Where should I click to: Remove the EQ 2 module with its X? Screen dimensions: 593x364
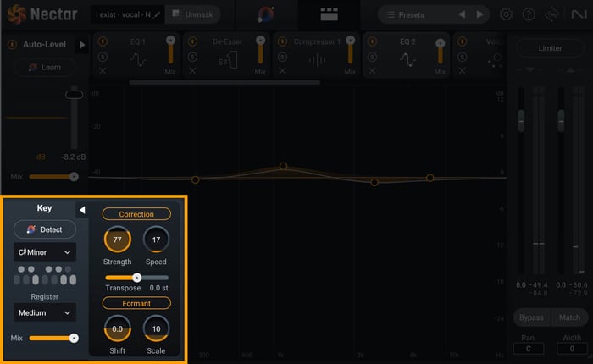click(x=372, y=71)
